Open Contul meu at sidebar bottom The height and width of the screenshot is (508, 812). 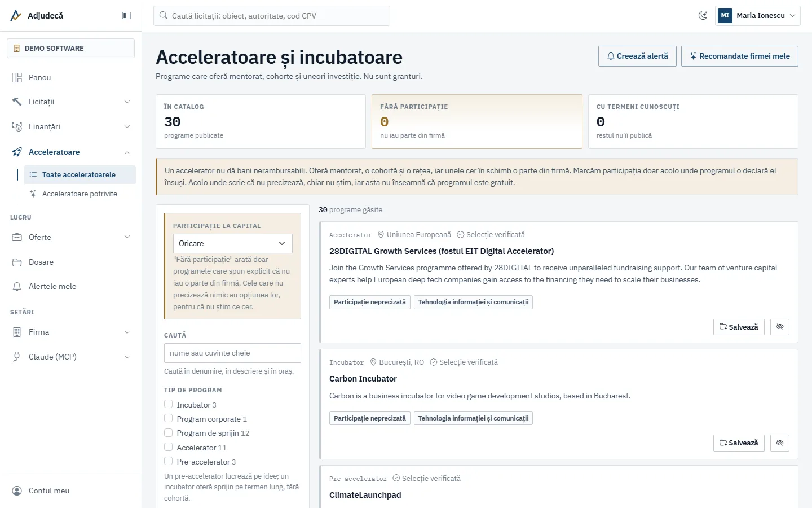point(70,491)
